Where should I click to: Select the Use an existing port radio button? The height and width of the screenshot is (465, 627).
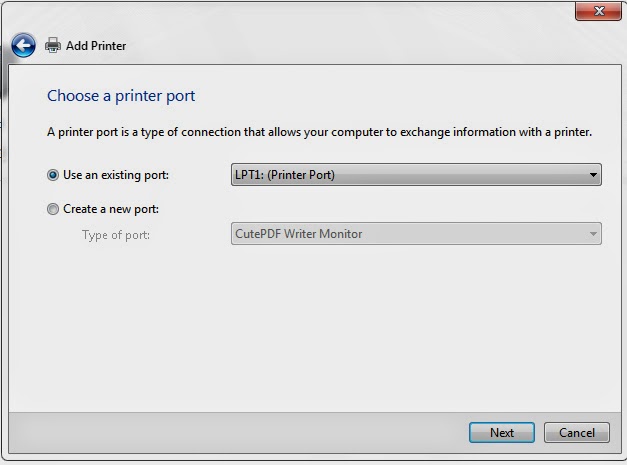coord(53,175)
